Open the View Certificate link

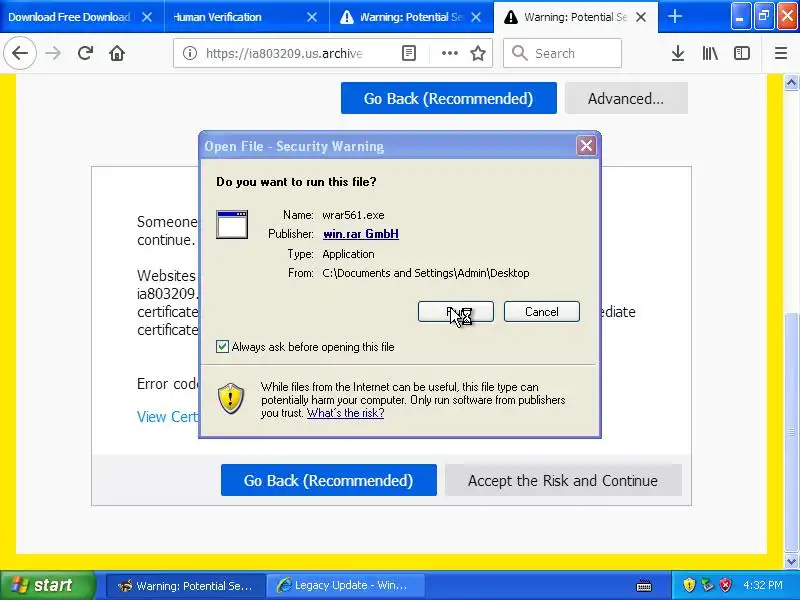point(167,417)
